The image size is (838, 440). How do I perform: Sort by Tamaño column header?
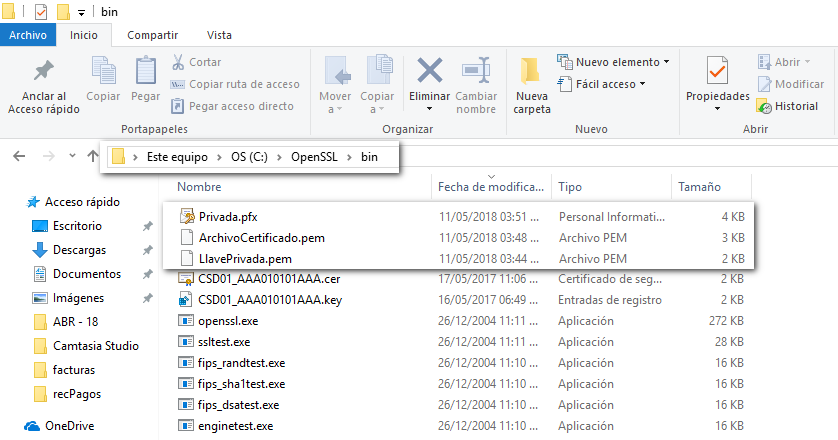click(699, 187)
